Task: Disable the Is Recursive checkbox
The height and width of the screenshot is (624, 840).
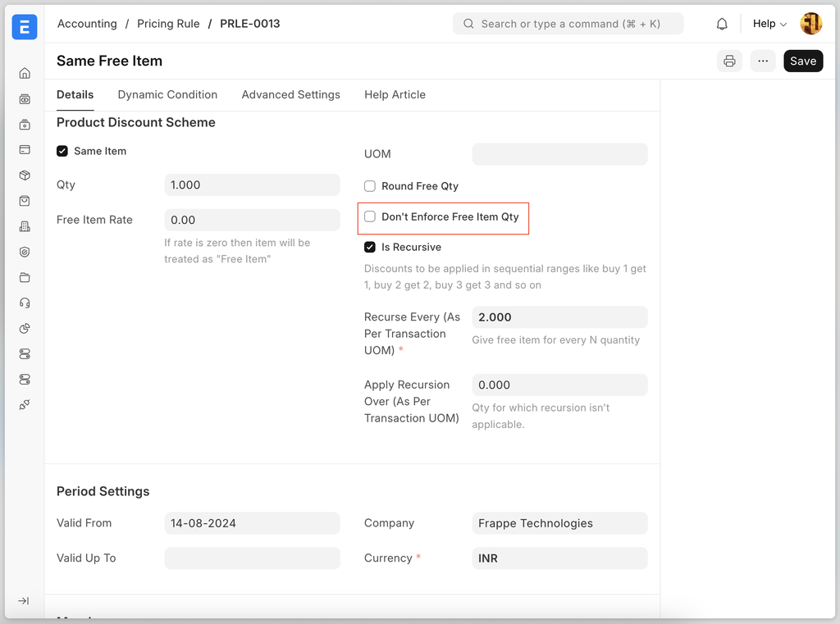Action: pyautogui.click(x=370, y=247)
